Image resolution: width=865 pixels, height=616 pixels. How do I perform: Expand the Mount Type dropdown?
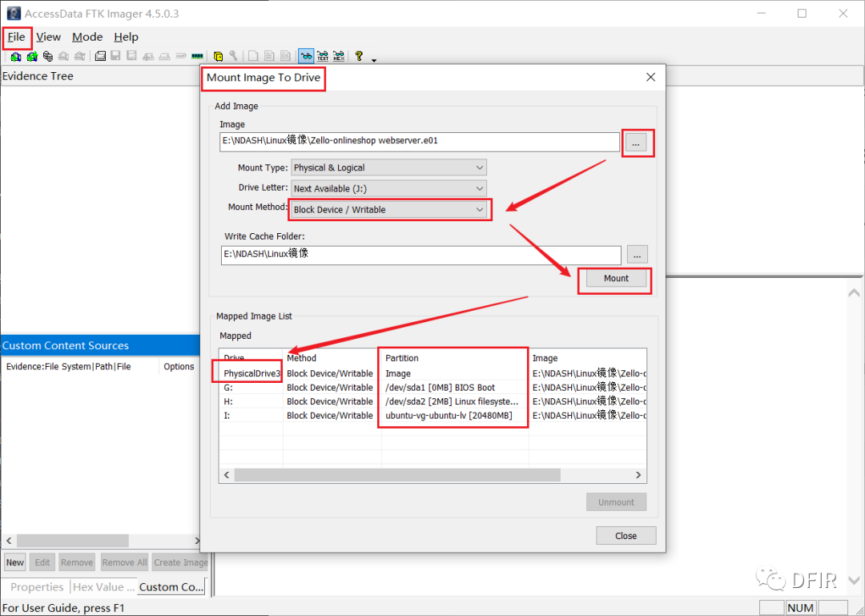389,167
